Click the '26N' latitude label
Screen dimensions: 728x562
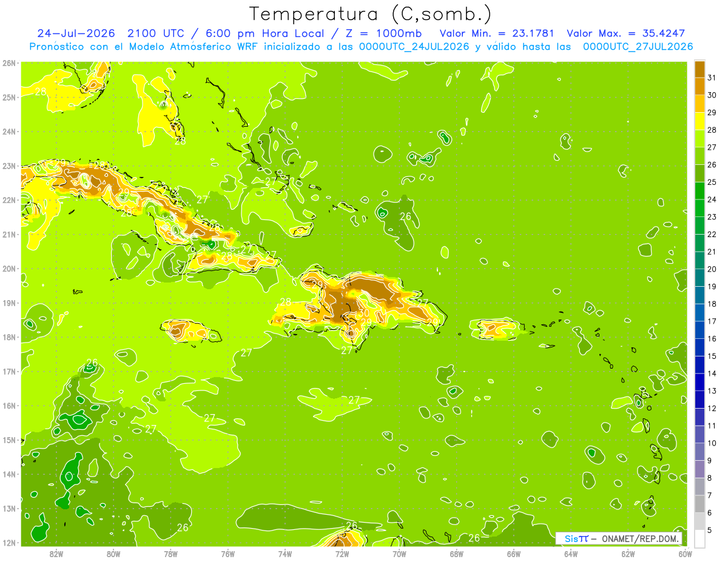pyautogui.click(x=8, y=63)
